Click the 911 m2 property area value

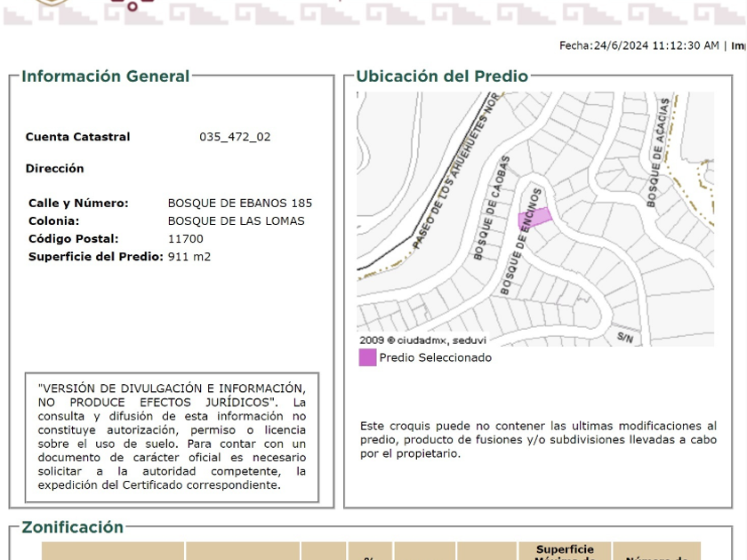pos(189,257)
